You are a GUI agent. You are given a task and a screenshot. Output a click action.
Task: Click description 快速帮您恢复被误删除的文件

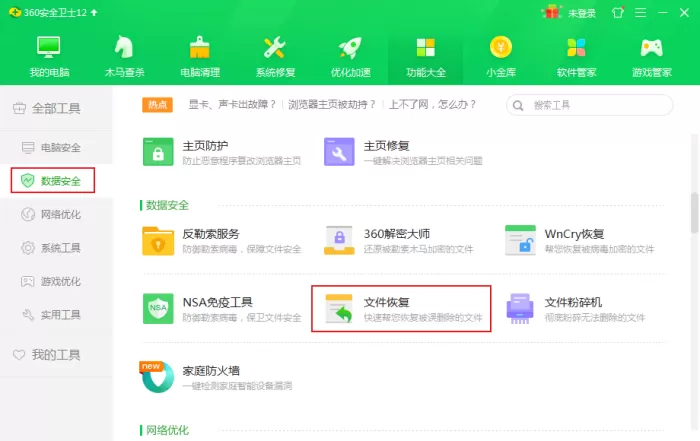[423, 317]
